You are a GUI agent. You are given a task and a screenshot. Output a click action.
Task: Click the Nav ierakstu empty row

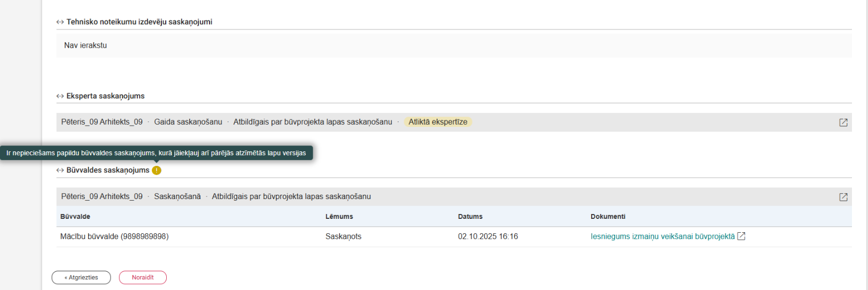point(86,45)
